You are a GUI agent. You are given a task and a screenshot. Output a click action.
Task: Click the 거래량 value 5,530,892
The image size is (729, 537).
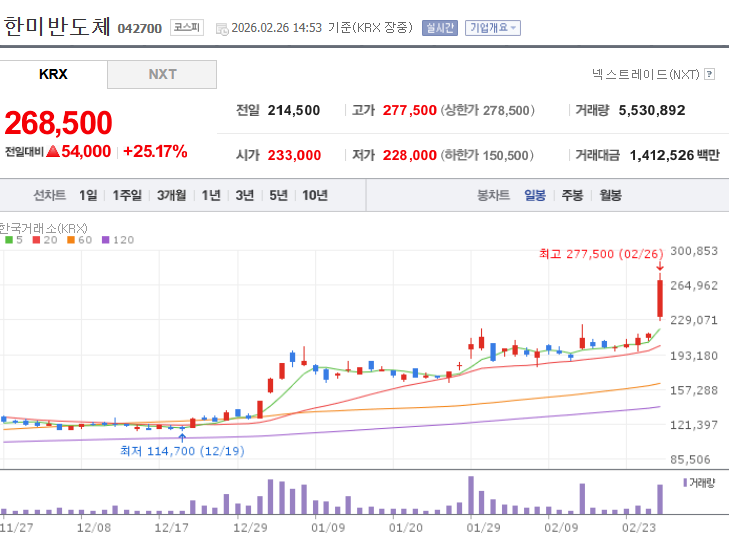point(652,110)
